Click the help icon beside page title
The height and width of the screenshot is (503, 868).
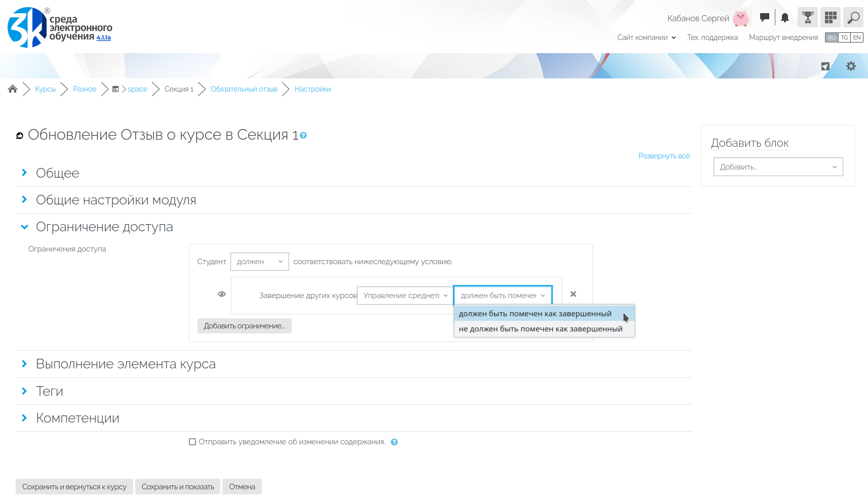pyautogui.click(x=303, y=136)
